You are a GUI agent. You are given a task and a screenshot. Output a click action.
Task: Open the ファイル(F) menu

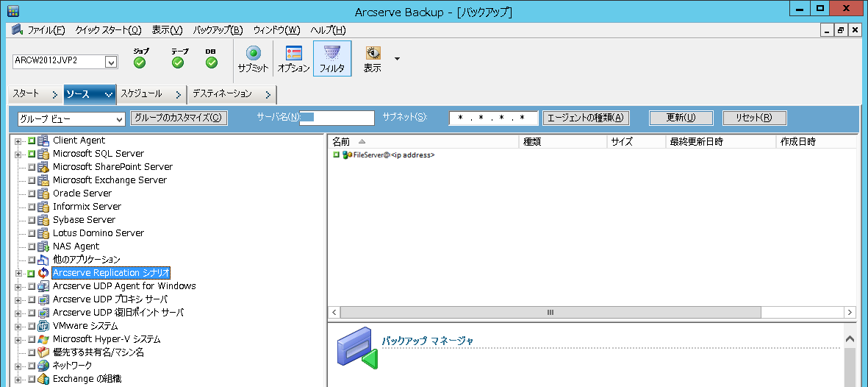46,30
